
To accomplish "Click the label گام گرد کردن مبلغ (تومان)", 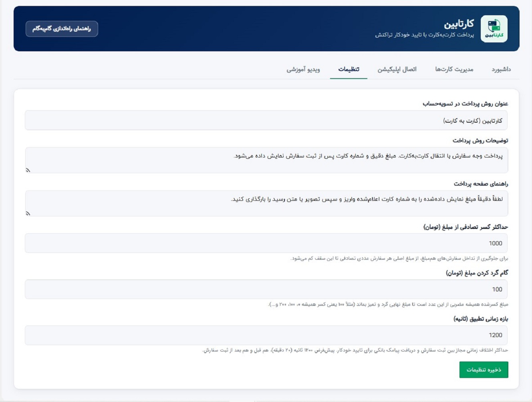I will (477, 273).
